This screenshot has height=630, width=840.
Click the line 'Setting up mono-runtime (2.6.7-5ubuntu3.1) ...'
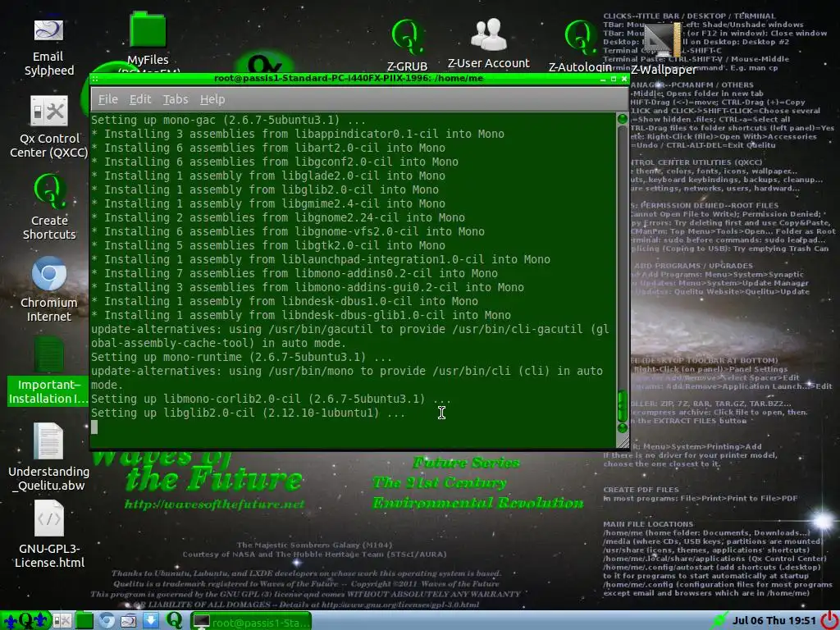point(242,357)
